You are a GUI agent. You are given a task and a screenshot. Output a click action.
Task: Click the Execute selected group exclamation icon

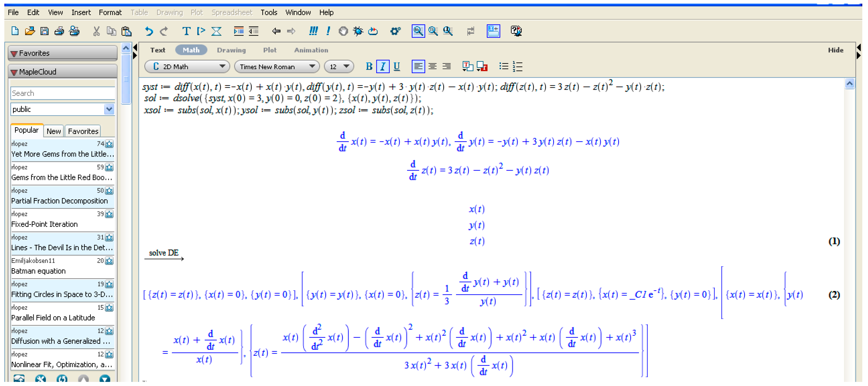(x=328, y=31)
